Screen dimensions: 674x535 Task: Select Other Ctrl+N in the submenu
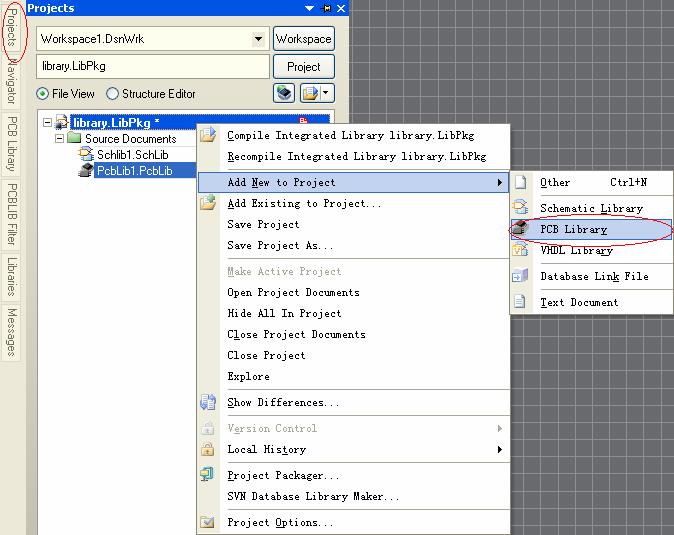591,182
